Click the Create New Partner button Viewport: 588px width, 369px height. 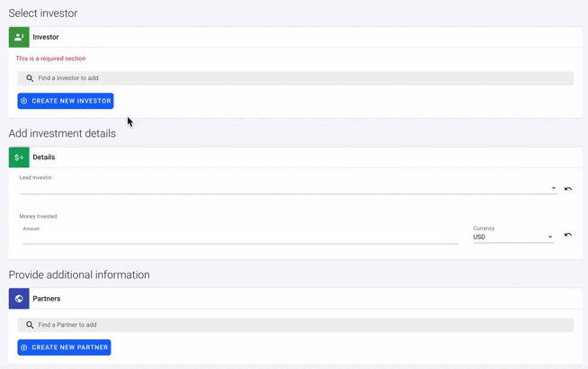pos(64,347)
